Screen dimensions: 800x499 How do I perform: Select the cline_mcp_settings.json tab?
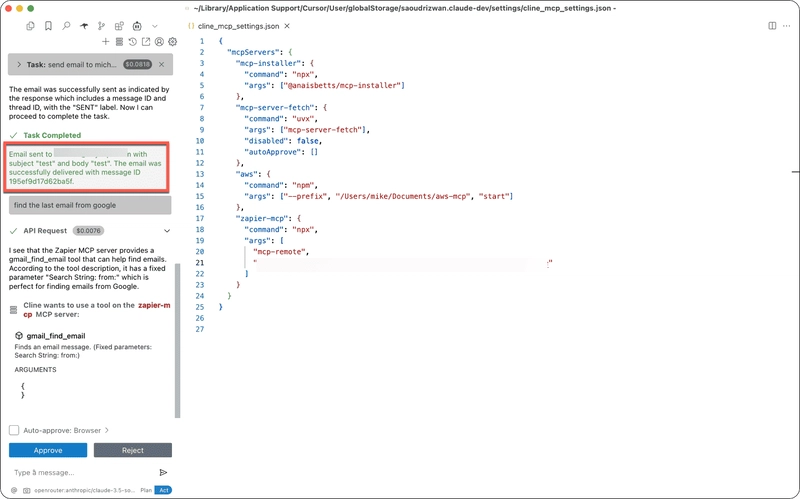point(238,26)
